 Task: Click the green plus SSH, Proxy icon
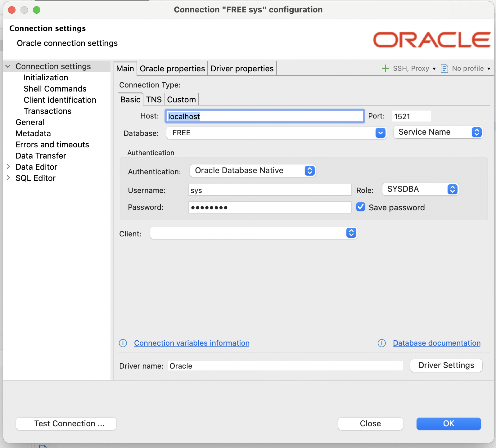click(x=385, y=68)
